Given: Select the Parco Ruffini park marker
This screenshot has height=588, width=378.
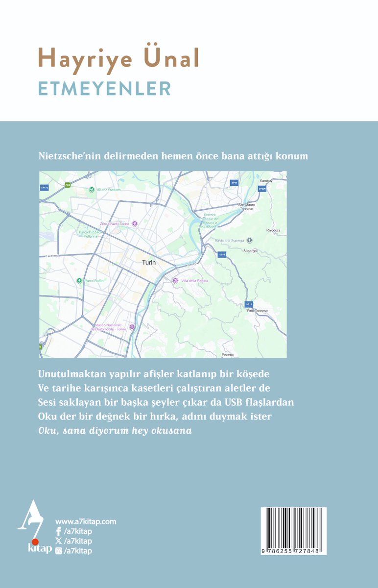Looking at the screenshot, I should [x=79, y=281].
